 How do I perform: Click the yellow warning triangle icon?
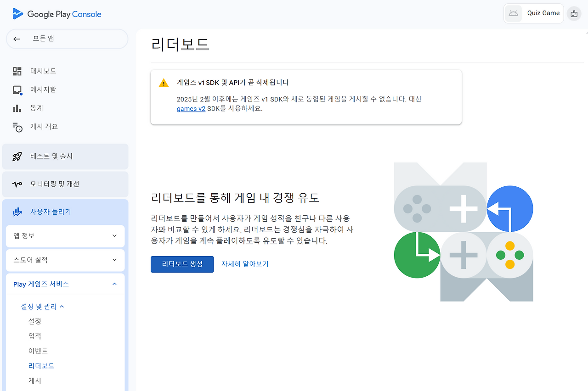click(164, 83)
